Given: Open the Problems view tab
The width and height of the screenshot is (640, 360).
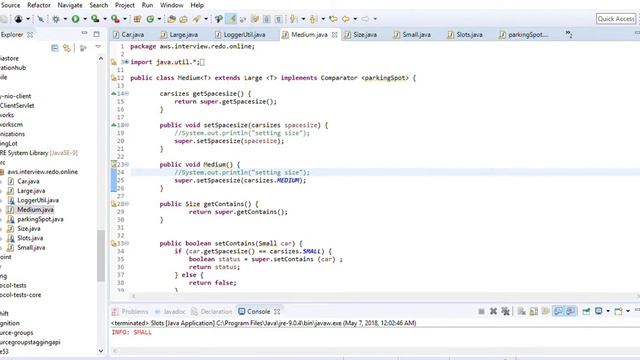Looking at the screenshot, I should [x=130, y=311].
